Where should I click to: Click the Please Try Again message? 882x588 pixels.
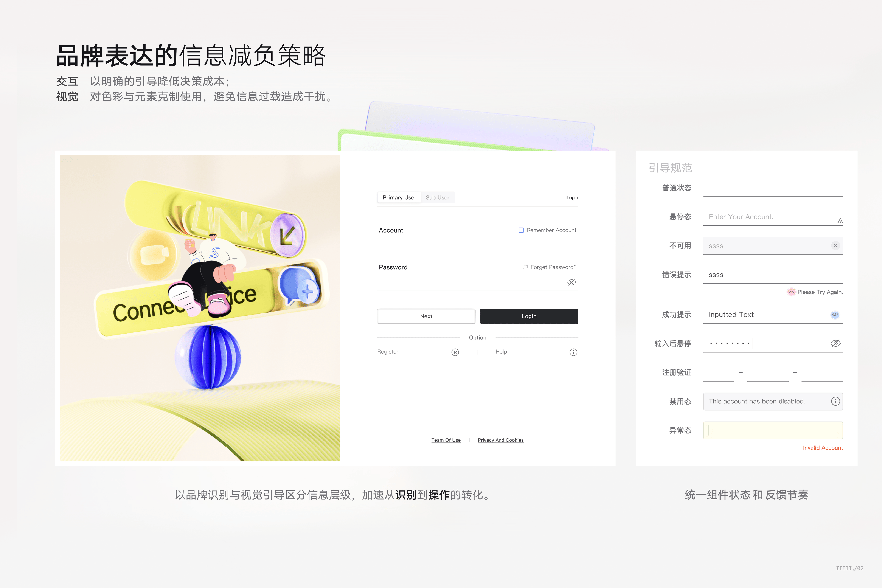[820, 292]
